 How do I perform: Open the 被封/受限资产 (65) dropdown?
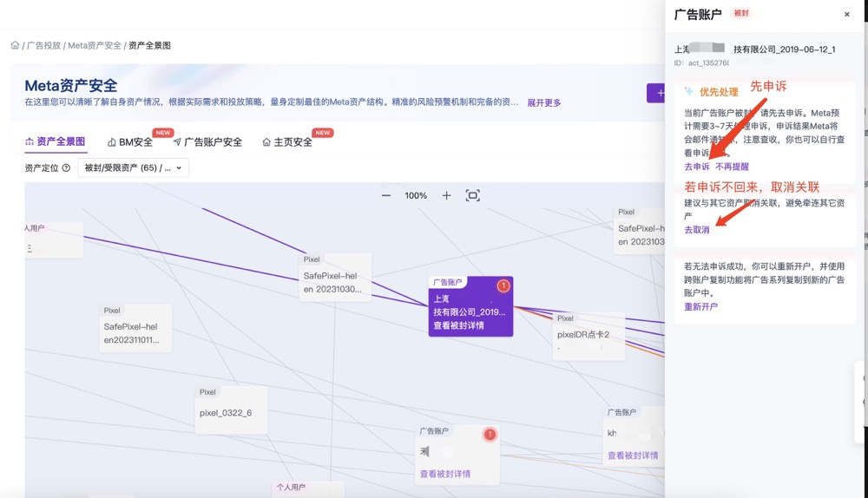tap(134, 167)
